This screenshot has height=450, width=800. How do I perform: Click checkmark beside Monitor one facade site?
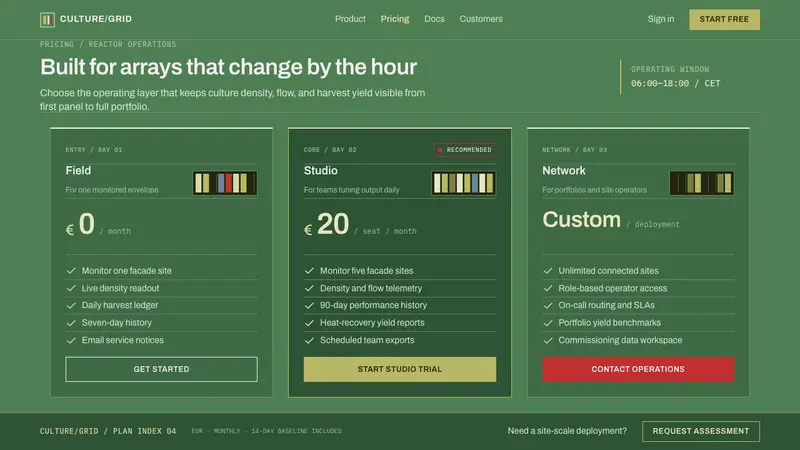pyautogui.click(x=71, y=271)
